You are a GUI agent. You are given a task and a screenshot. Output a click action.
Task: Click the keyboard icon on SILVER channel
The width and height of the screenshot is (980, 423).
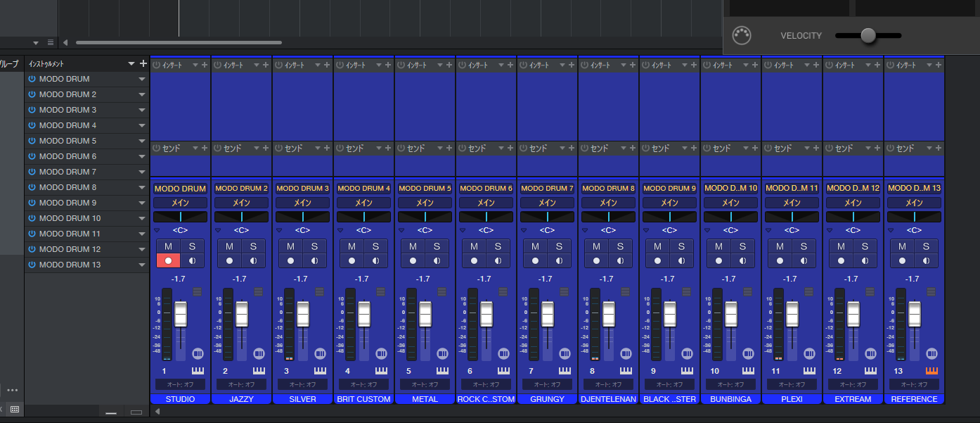320,371
